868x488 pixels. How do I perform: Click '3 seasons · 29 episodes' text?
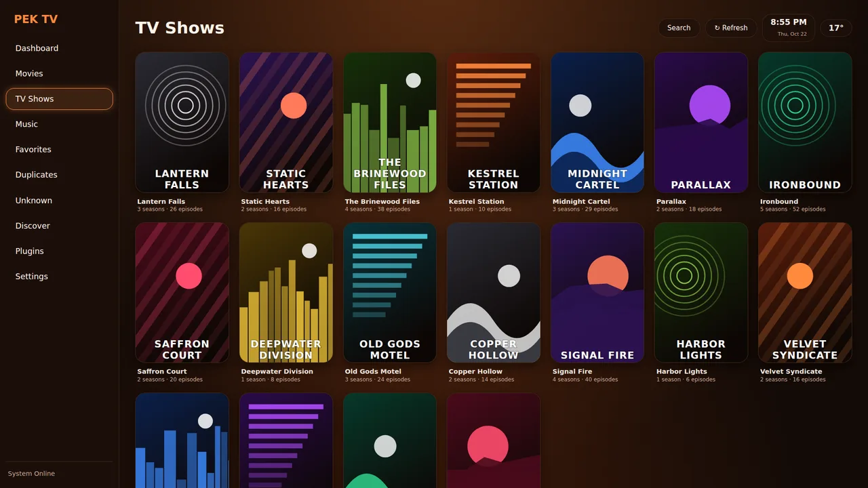point(585,209)
